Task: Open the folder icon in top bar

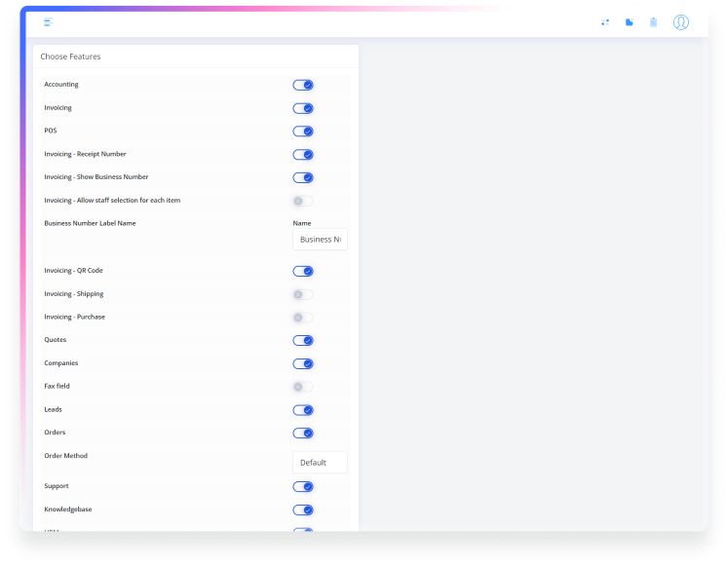Action: [x=629, y=22]
